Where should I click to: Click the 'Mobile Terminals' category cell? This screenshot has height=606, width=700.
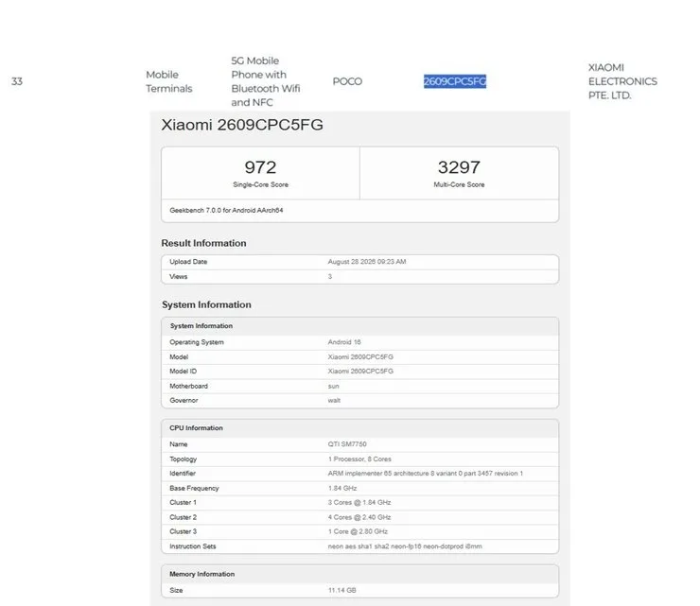[168, 81]
